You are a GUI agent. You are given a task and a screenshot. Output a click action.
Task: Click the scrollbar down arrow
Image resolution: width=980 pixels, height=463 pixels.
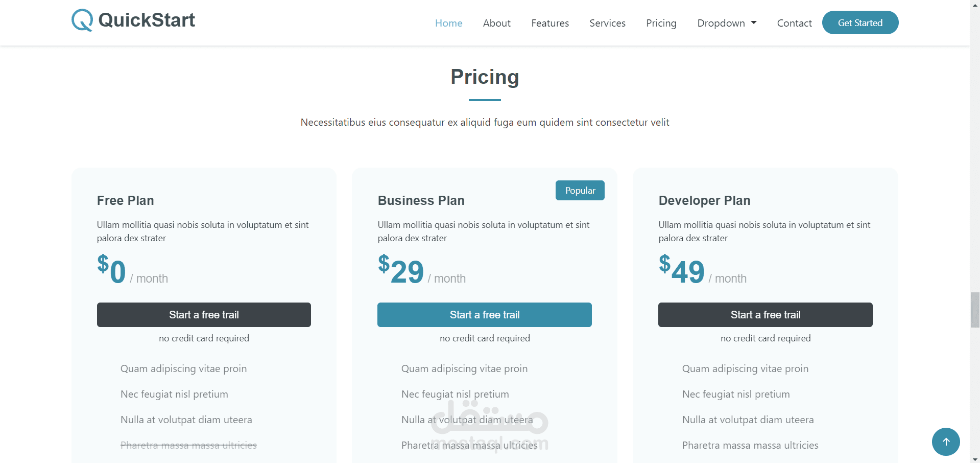[x=975, y=459]
